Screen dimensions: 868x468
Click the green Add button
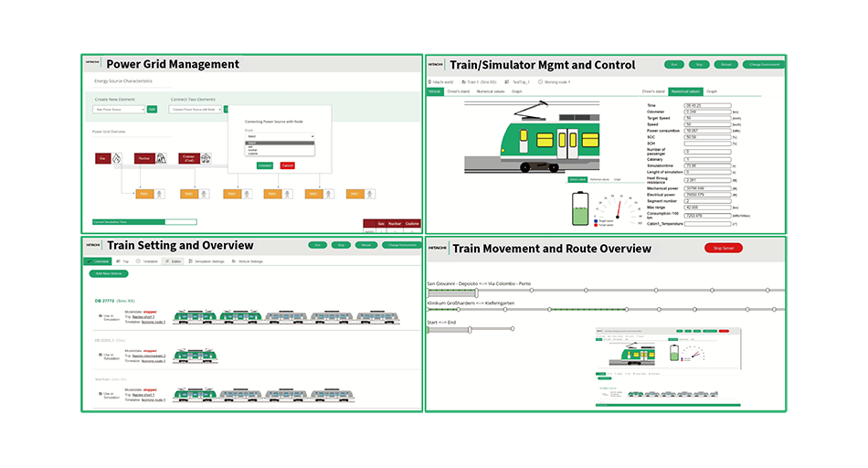click(x=152, y=109)
